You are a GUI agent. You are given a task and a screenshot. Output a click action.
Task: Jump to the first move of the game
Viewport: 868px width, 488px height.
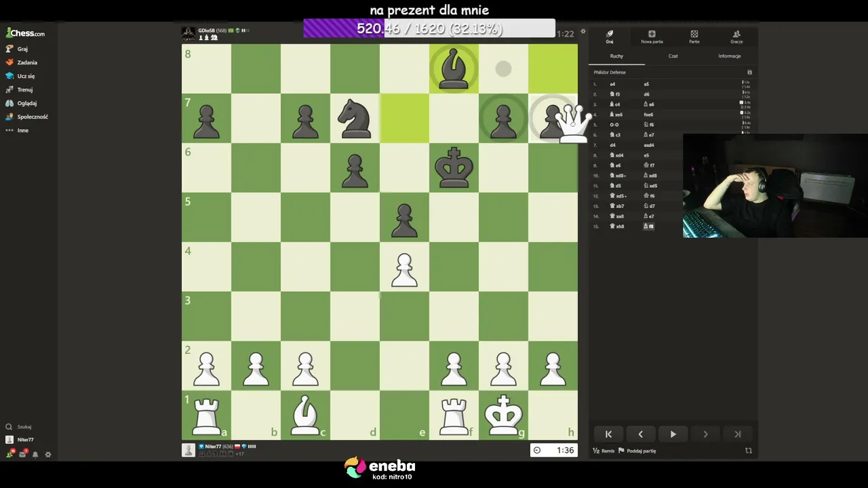click(x=608, y=434)
